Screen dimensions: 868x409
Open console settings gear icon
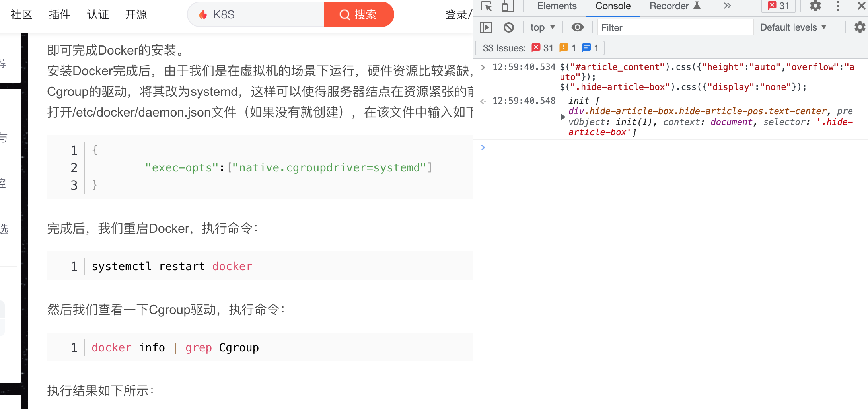point(860,27)
